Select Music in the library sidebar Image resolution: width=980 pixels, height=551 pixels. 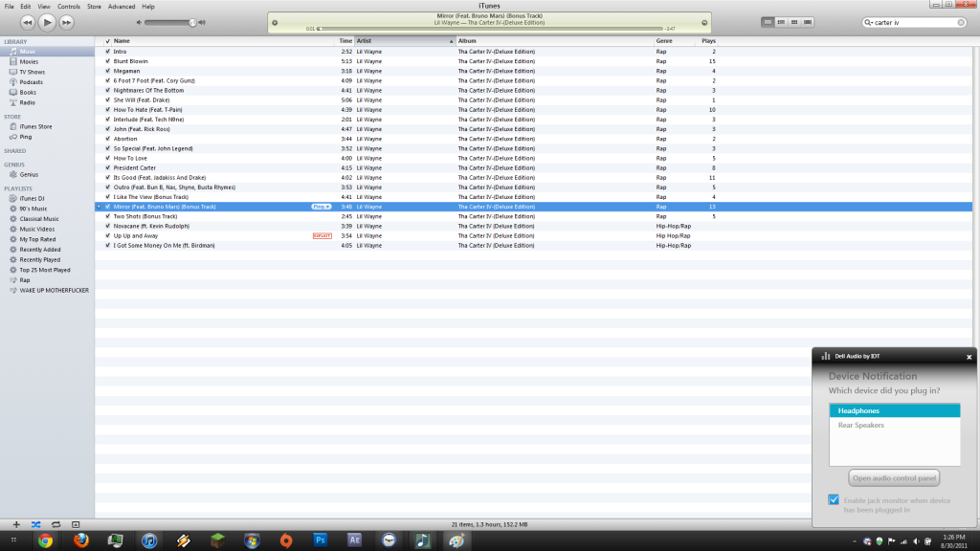[x=47, y=52]
